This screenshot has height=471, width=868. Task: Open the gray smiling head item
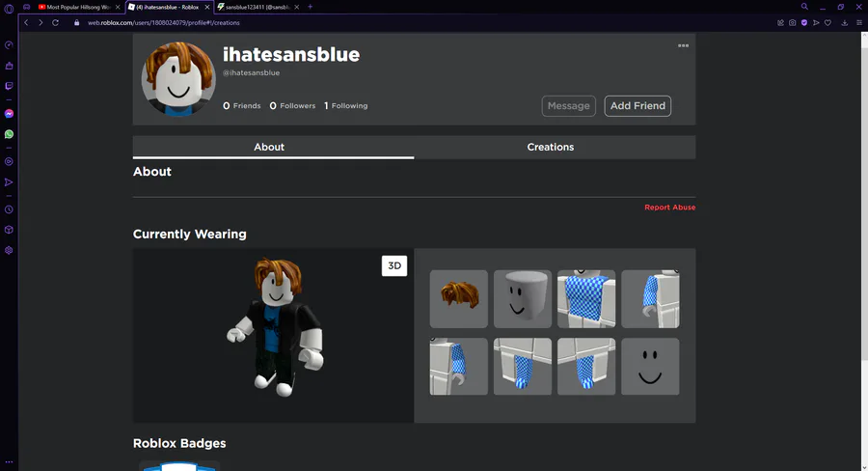pos(523,298)
